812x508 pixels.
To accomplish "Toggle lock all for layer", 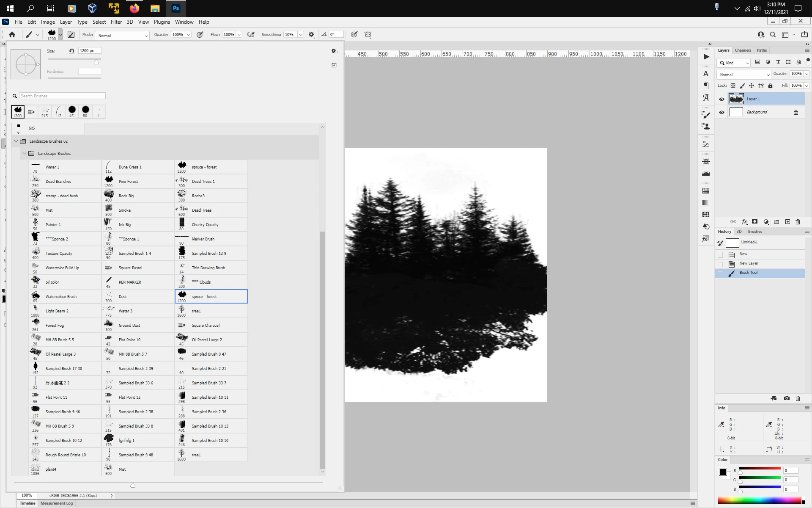I will click(x=770, y=86).
